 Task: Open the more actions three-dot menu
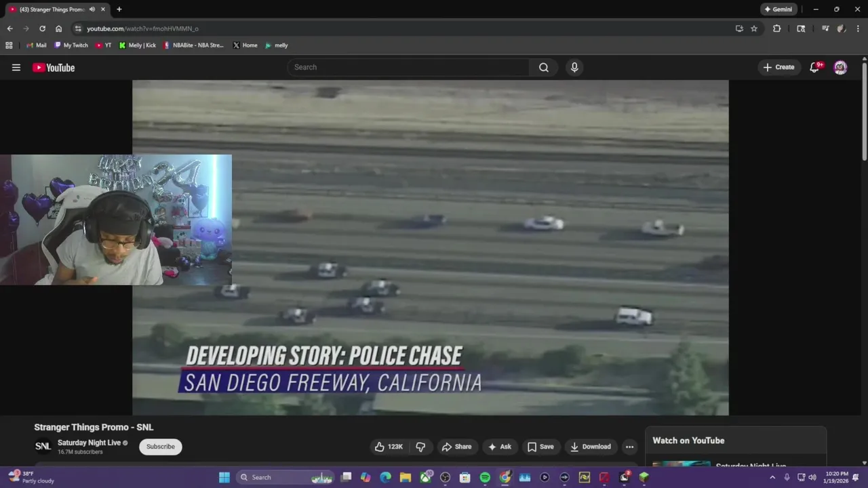click(629, 447)
